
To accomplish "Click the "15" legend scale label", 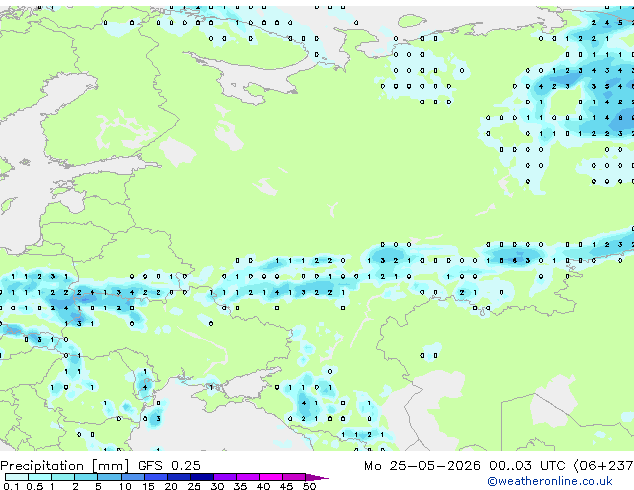I will point(148,486).
